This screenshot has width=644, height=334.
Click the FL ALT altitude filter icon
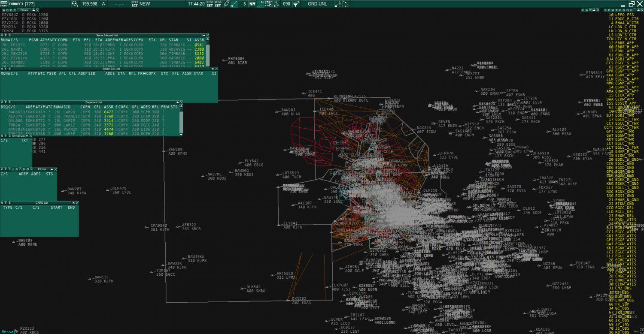pos(276,4)
